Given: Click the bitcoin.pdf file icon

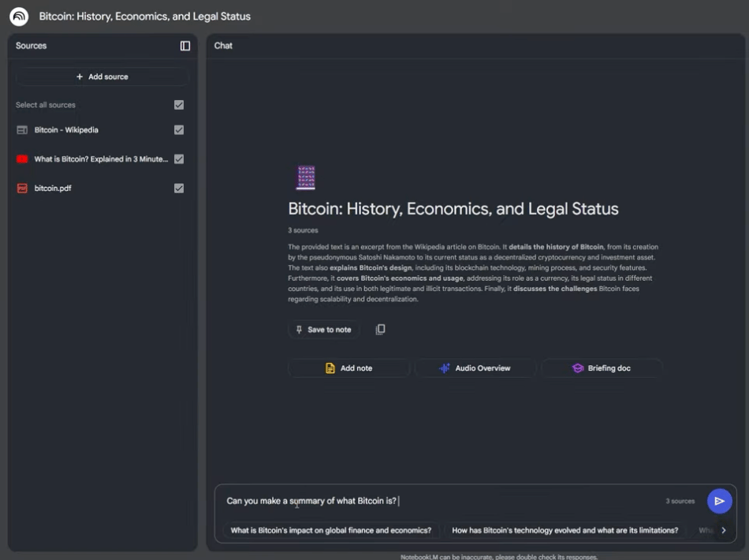Looking at the screenshot, I should [x=22, y=189].
